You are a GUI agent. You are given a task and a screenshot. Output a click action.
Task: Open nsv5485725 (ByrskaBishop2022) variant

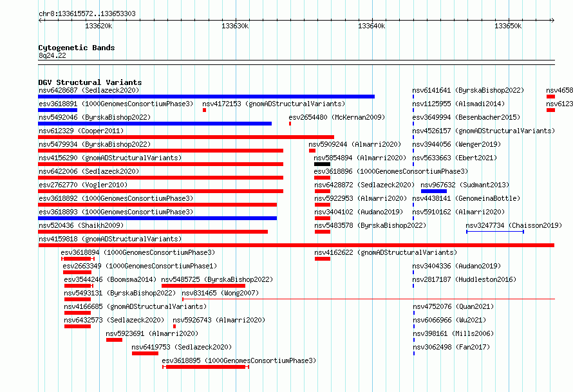(x=217, y=279)
